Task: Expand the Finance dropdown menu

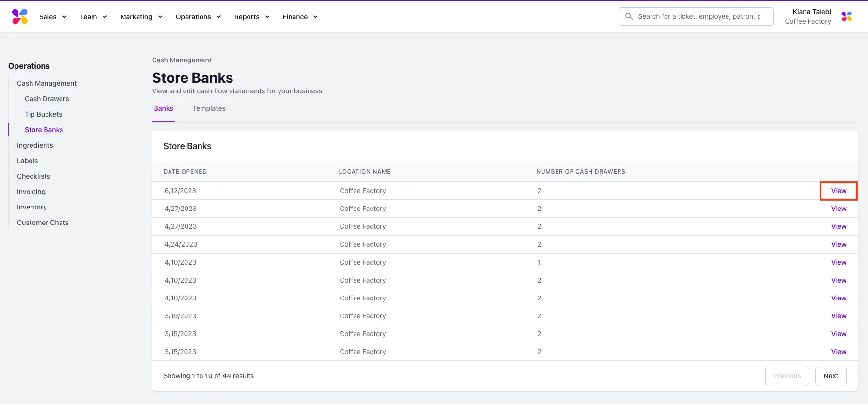Action: pos(300,17)
